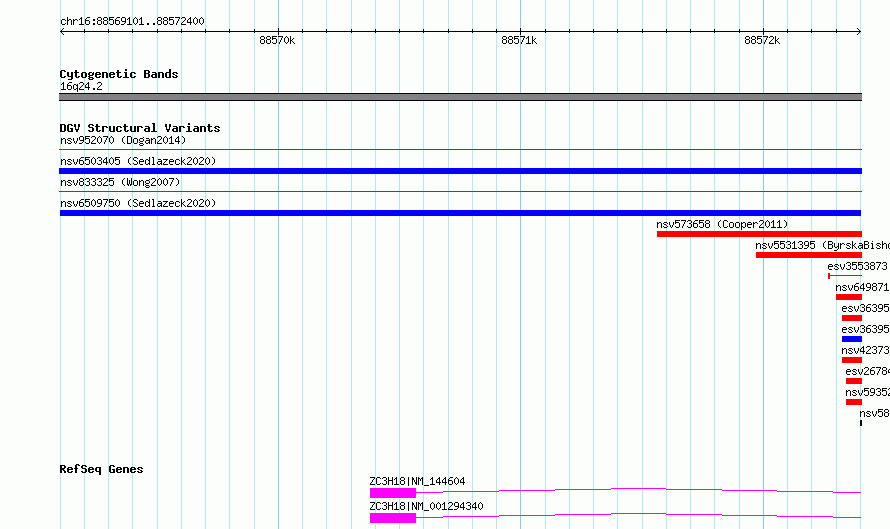Viewport: 890px width, 529px height.
Task: Open the nsv59352 variant label
Action: click(x=867, y=392)
